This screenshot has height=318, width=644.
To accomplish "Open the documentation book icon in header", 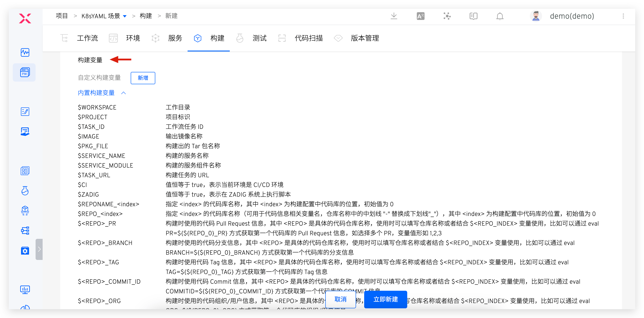I will tap(474, 16).
